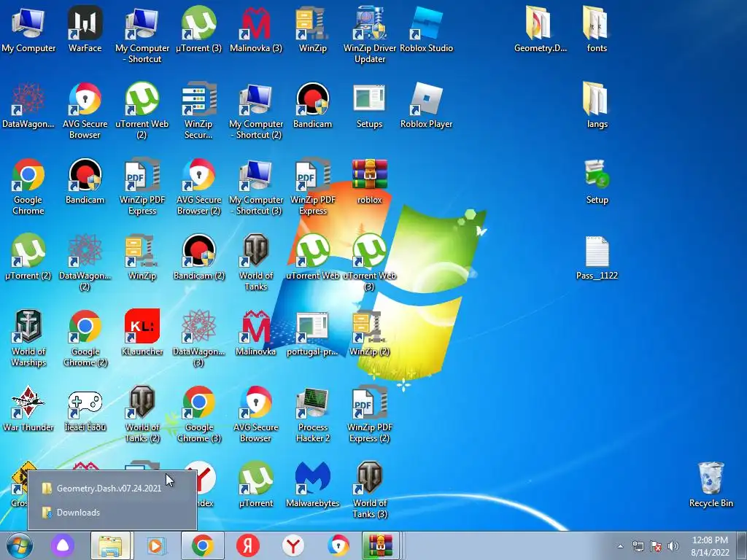Switch to WinRAR in the taskbar

pos(380,545)
